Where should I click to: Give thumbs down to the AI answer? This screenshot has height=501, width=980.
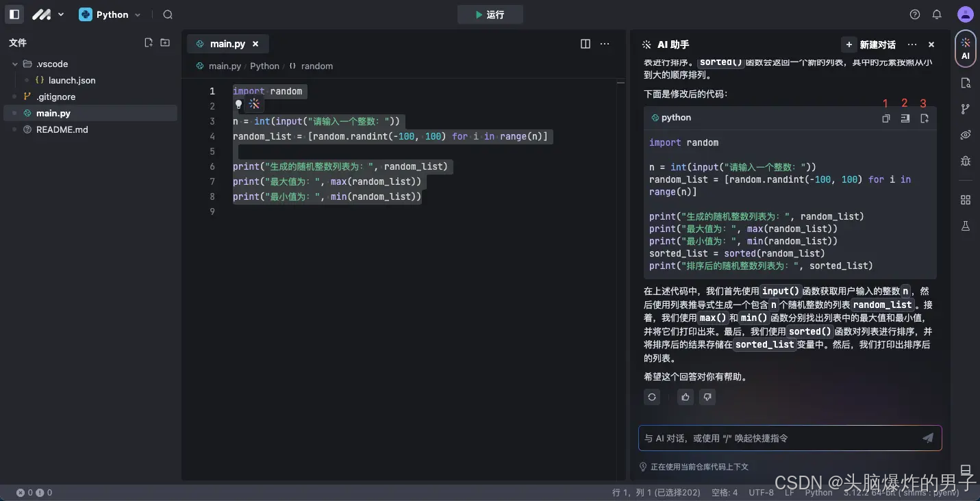[707, 397]
